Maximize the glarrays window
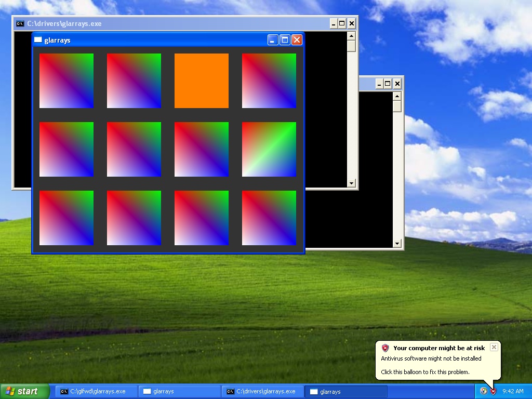 point(285,39)
